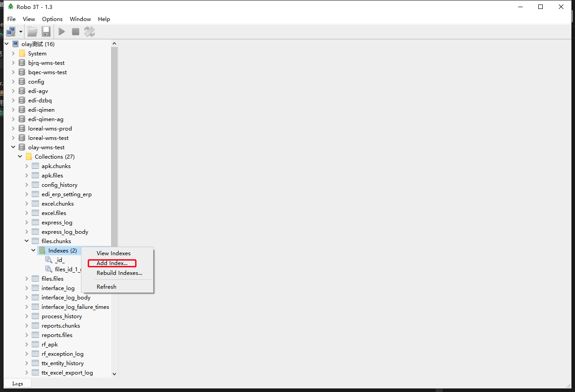Click the tree scrollbar up arrow

(x=114, y=43)
